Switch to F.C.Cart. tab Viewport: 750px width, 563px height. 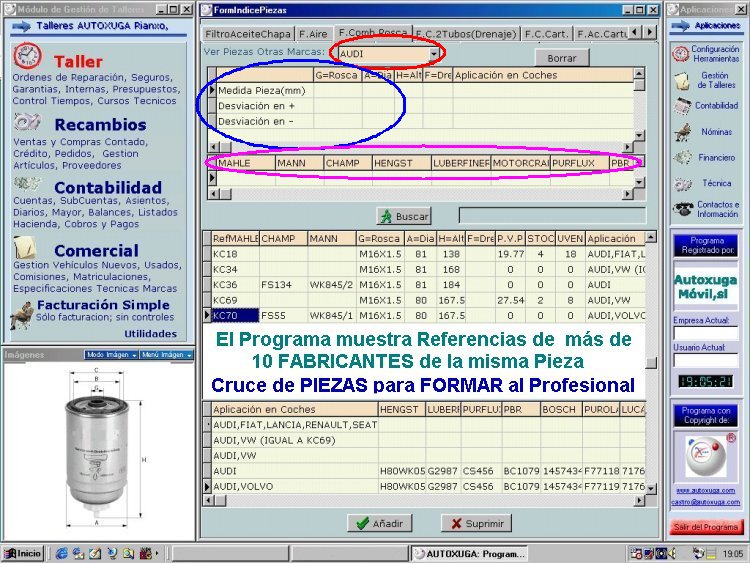[x=546, y=34]
